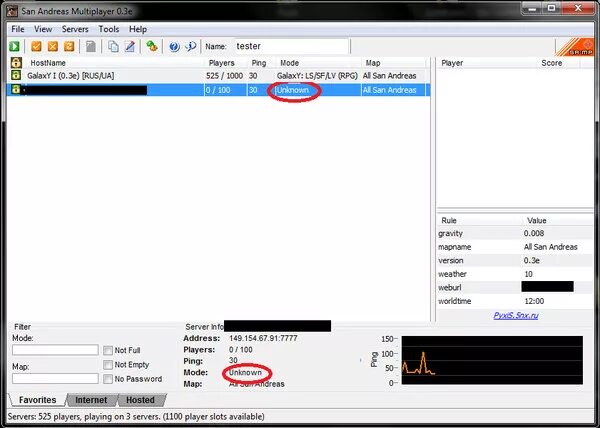Screen dimensions: 600x428
Task: Enable the Not Full filter checkbox
Action: point(108,350)
